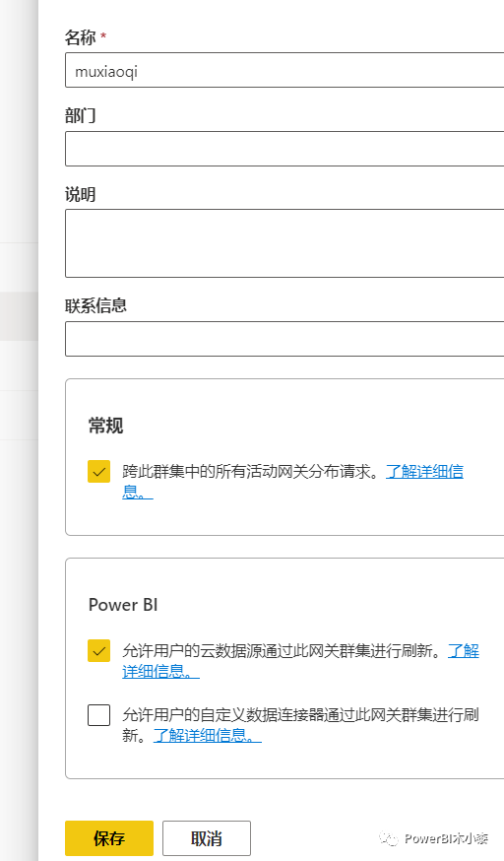Click the 名称 input field containing muxiaoqi
This screenshot has height=861, width=504.
tap(284, 70)
